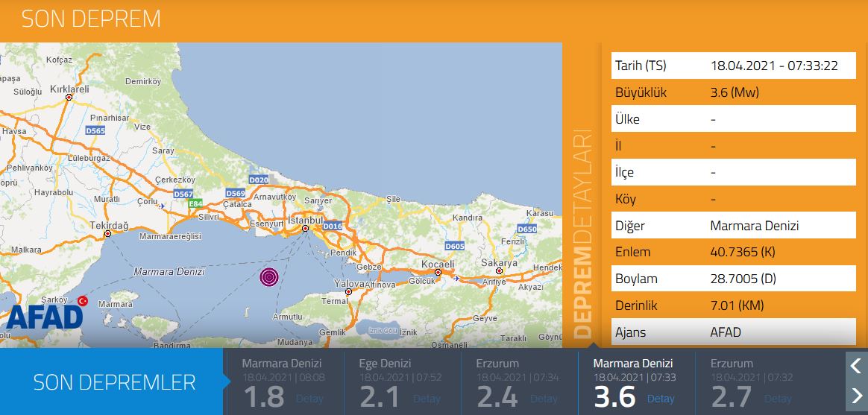Click the Kırklareli city marker
This screenshot has height=415, width=868.
(69, 97)
